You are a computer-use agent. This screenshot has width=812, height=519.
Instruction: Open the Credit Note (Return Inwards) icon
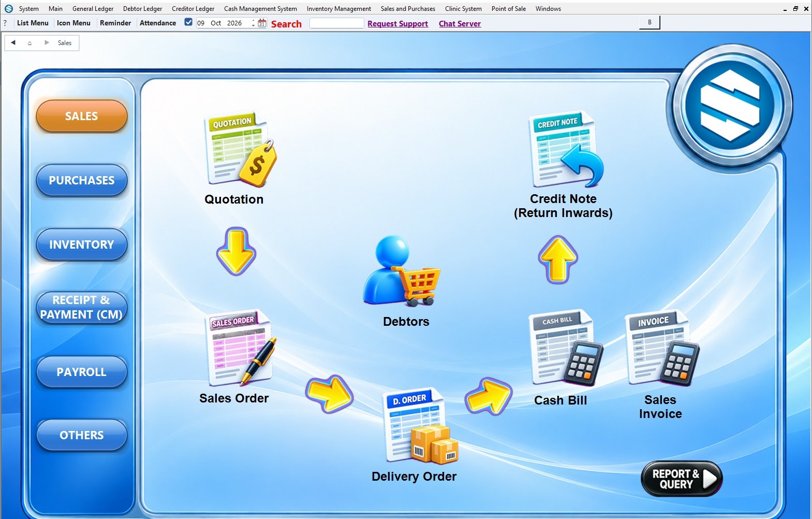[x=566, y=149]
